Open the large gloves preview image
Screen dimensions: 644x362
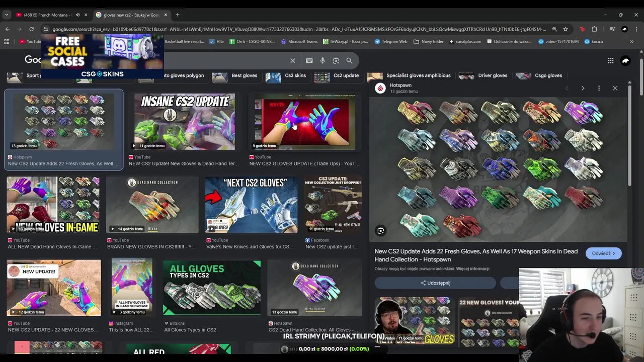coord(498,169)
